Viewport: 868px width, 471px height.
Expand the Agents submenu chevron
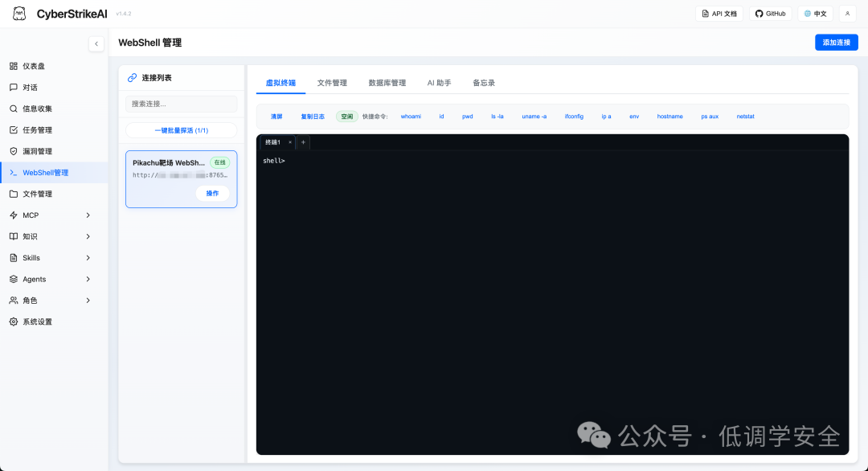click(88, 279)
